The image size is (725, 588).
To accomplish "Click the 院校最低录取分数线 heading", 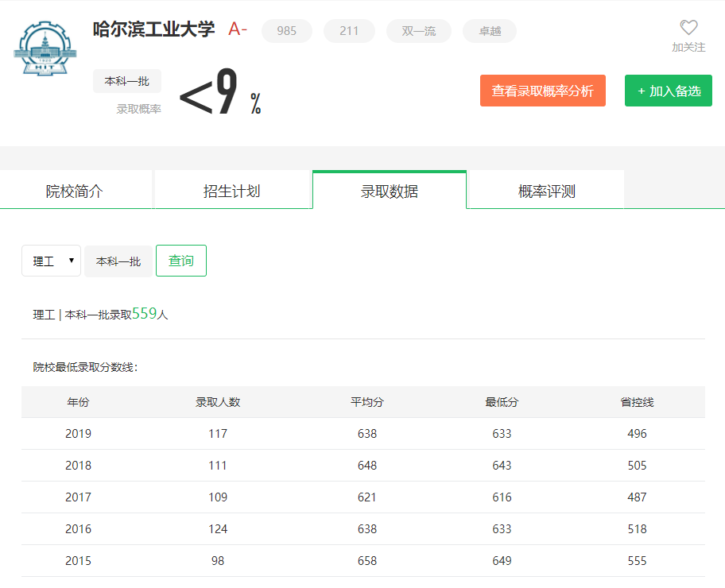I will point(85,367).
